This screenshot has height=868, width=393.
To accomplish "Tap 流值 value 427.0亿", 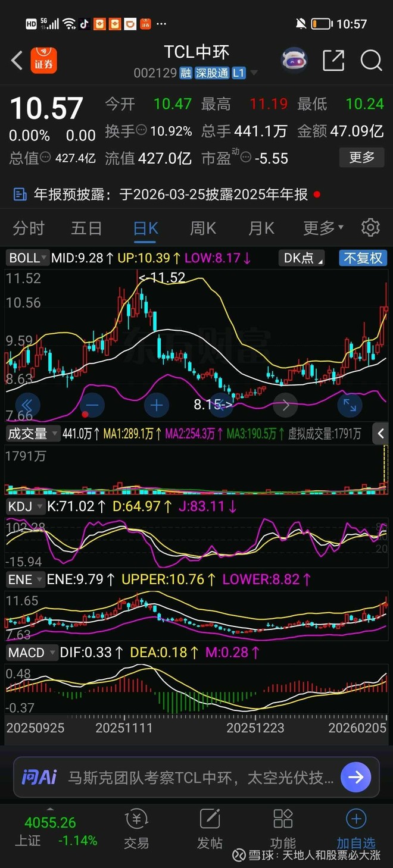I will 165,158.
